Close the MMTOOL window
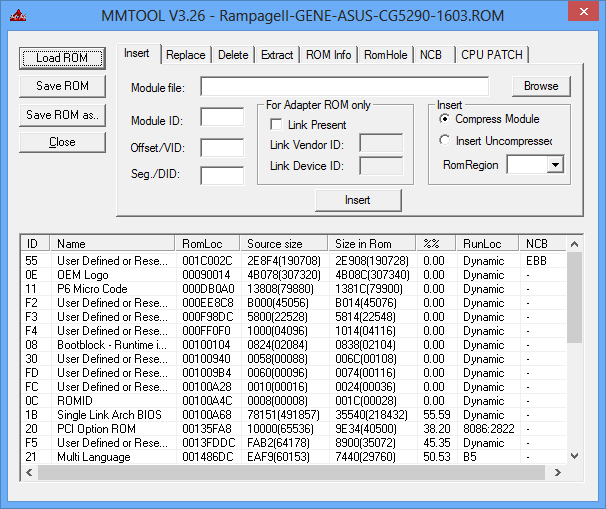The image size is (606, 509). 584,12
